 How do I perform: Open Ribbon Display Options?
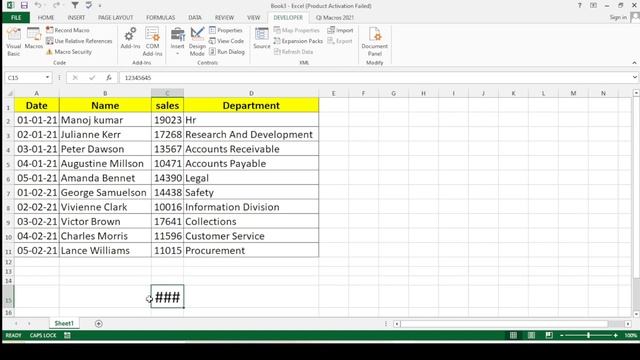(593, 5)
